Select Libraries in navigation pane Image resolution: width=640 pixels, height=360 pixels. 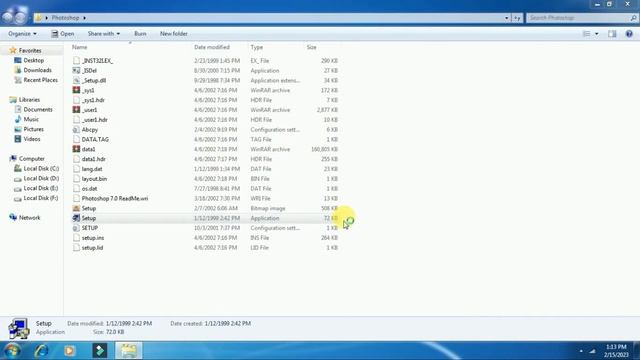pos(29,100)
